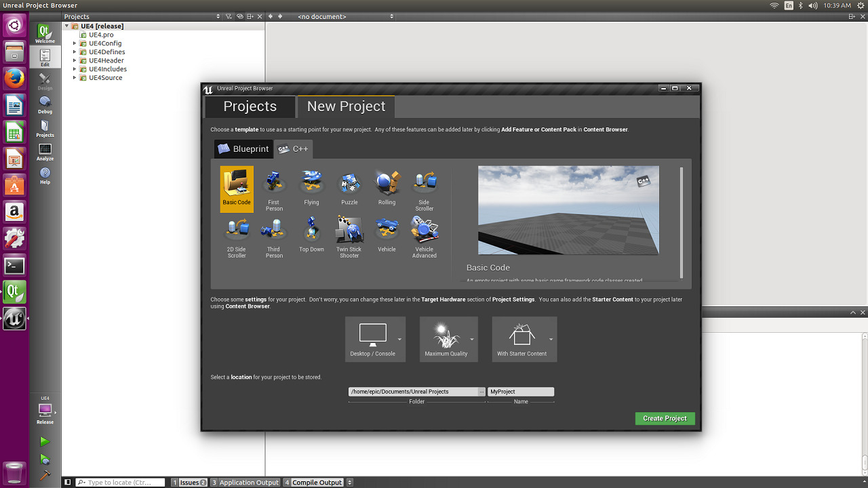Switch to Qt Creator Edit mode

[45, 58]
